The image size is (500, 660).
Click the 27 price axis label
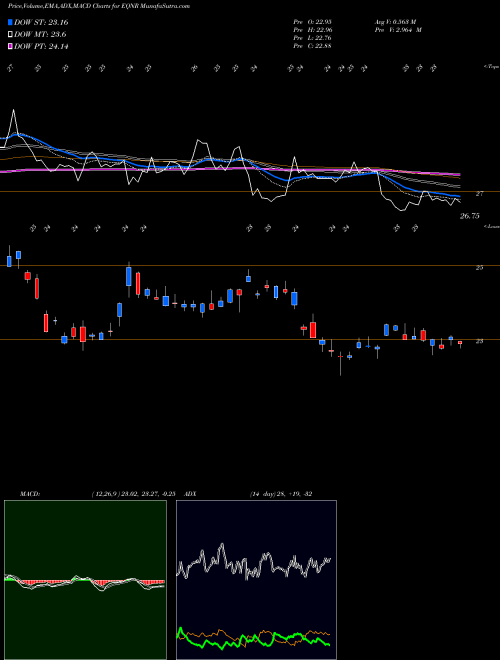point(479,194)
